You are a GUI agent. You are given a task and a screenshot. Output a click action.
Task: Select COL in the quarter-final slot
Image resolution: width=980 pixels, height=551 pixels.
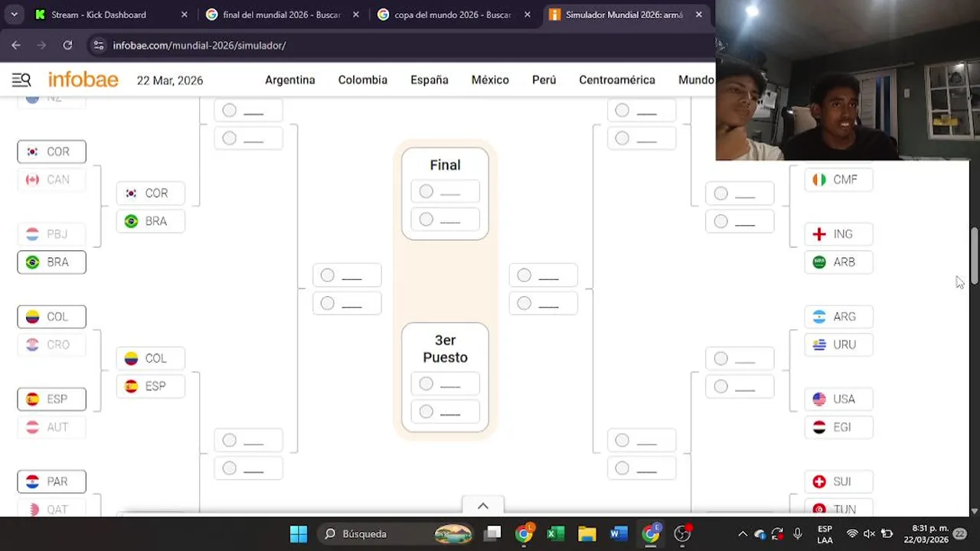[x=151, y=358]
